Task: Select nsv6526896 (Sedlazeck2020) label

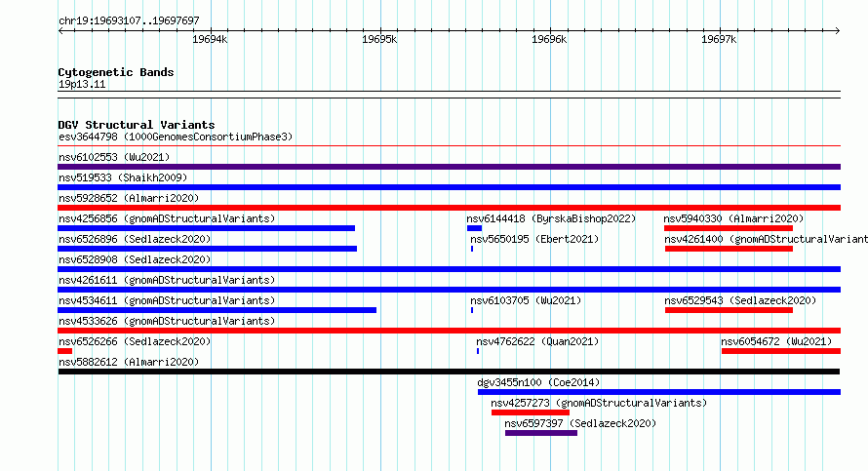Action: point(135,239)
